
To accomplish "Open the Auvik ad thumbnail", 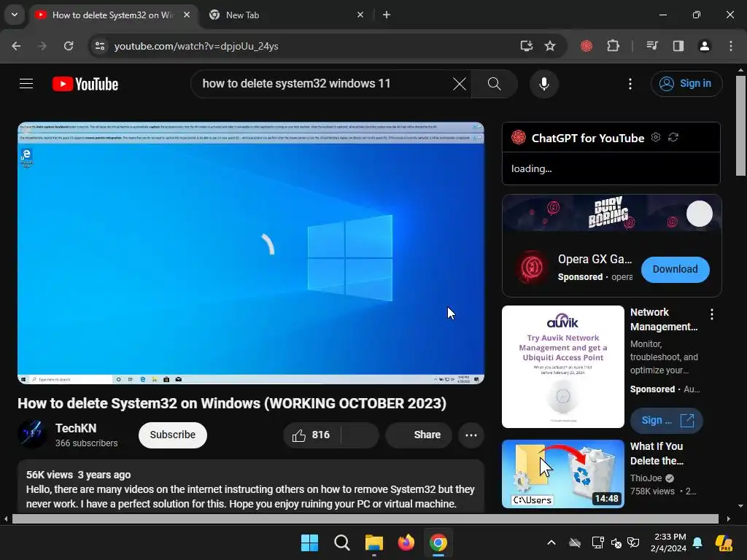I will (562, 367).
